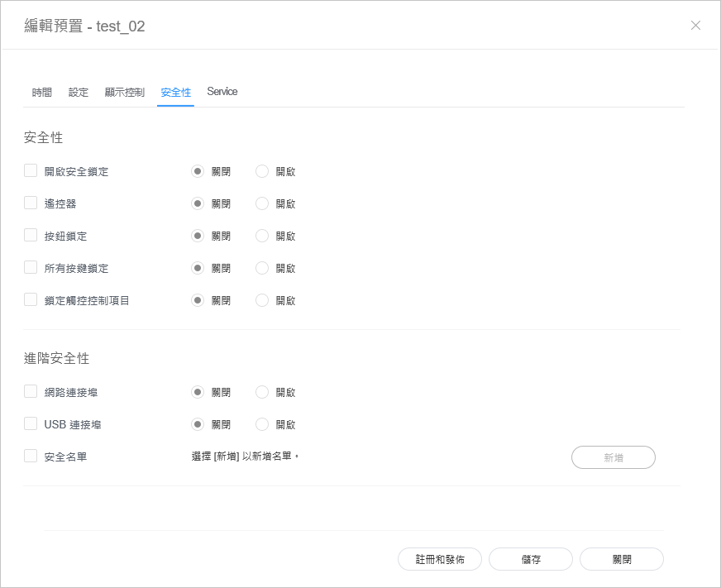Click the 新增 button for 安全名單
Image resolution: width=721 pixels, height=588 pixels.
[x=613, y=457]
